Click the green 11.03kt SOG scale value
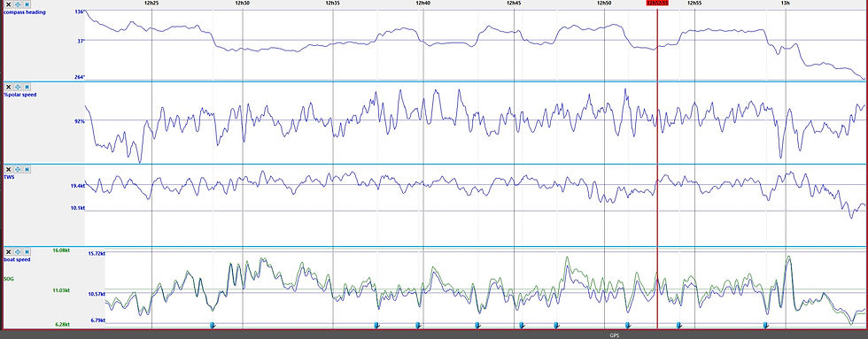Image resolution: width=868 pixels, height=339 pixels. click(x=61, y=289)
